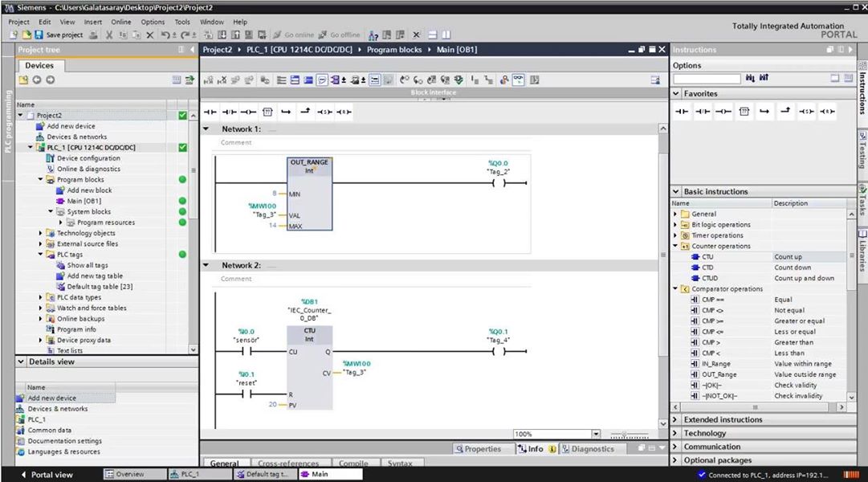
Task: Click the search upward icon in Instructions options
Action: tap(764, 78)
